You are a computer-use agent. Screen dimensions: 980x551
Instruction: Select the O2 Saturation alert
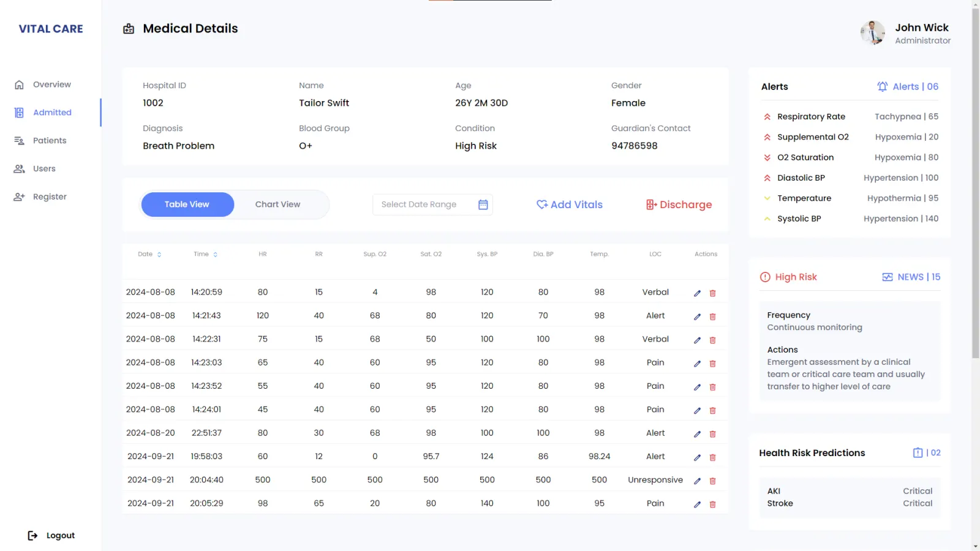pos(850,157)
